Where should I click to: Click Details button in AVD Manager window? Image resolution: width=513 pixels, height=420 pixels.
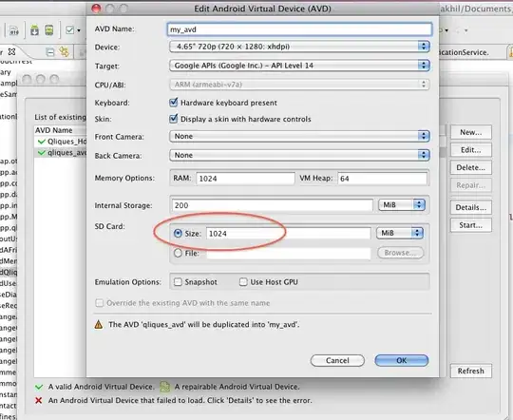pyautogui.click(x=471, y=207)
